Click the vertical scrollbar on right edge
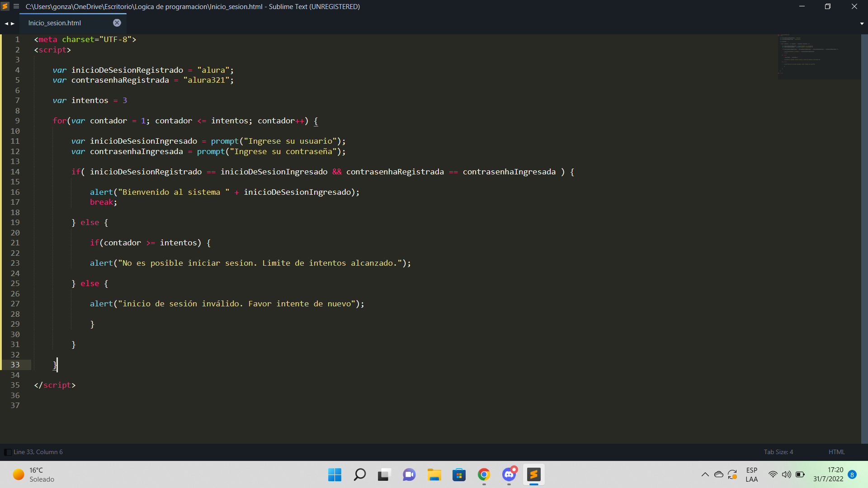 [864, 239]
